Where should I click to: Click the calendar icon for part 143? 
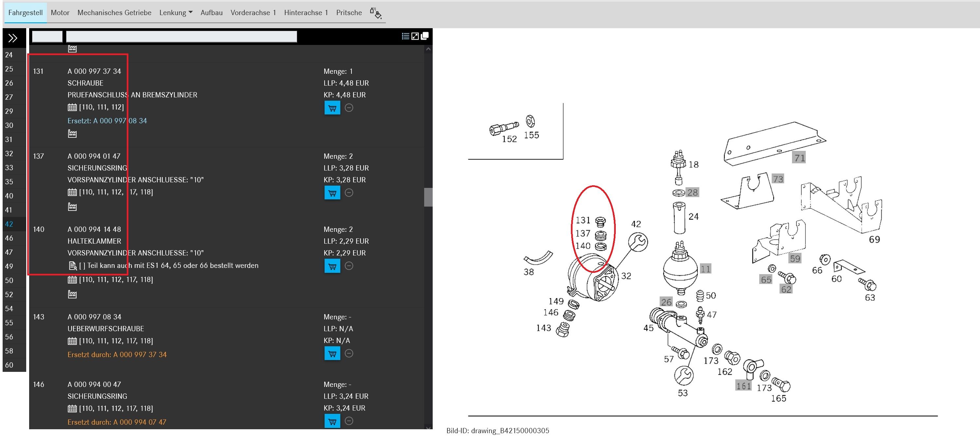[72, 341]
